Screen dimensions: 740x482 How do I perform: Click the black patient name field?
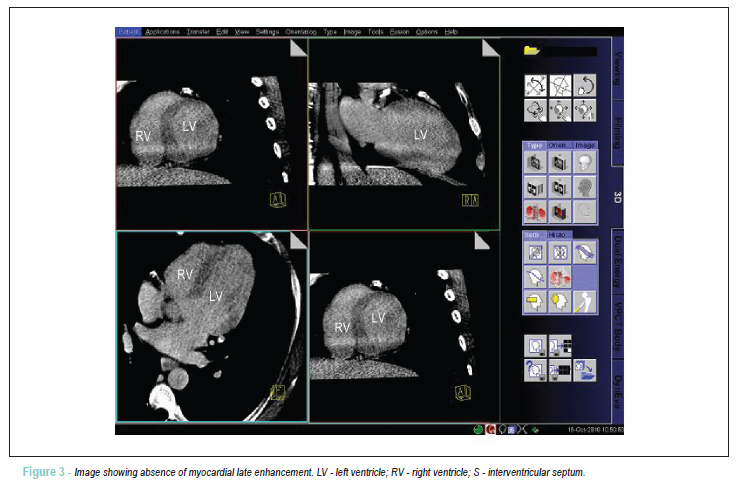570,51
